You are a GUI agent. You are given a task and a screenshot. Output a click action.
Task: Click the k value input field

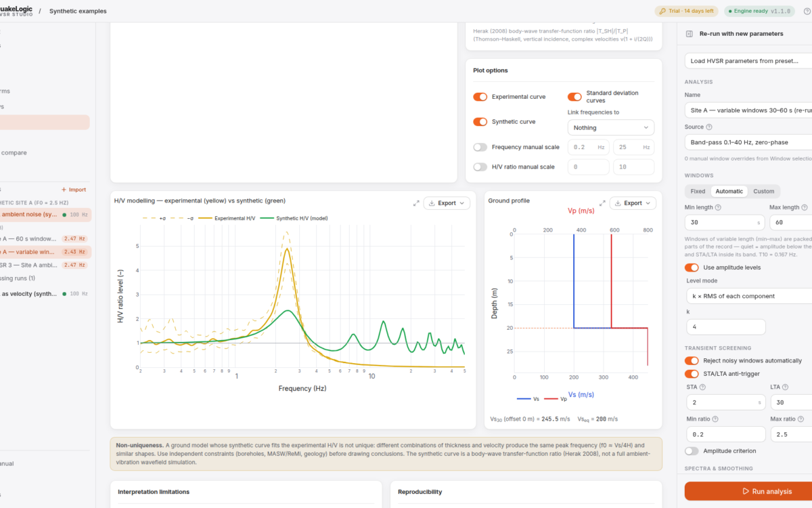[x=725, y=327]
